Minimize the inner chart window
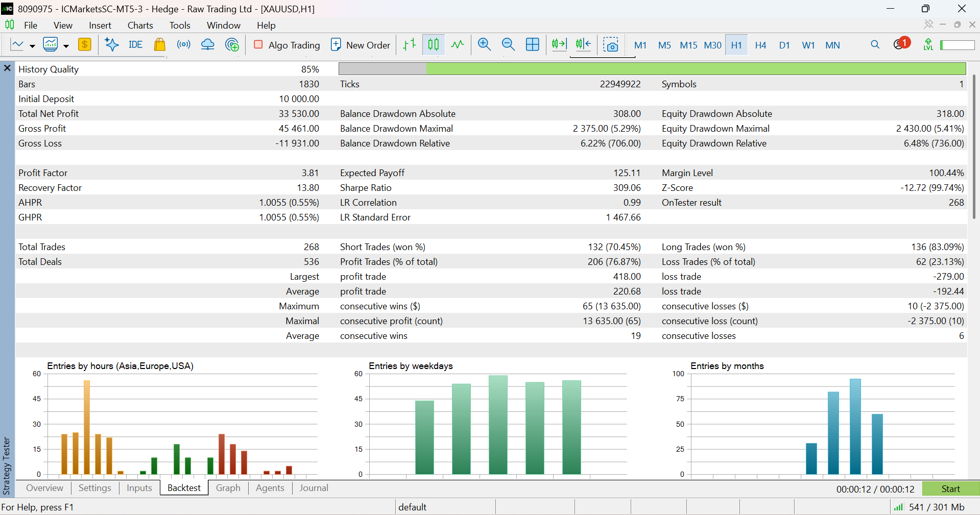 [x=943, y=24]
